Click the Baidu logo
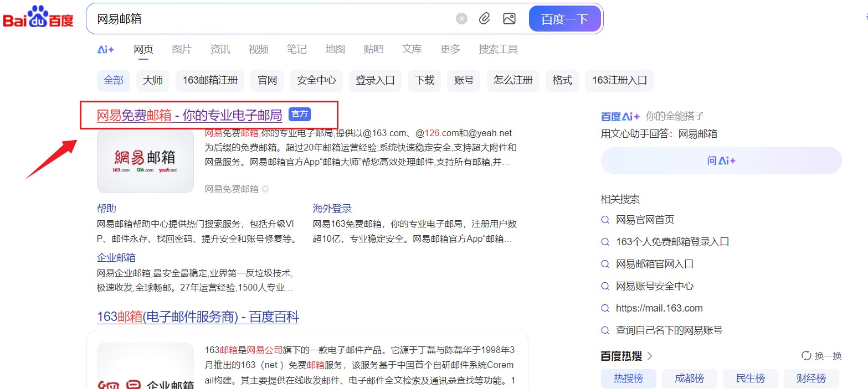868x389 pixels. pos(38,18)
